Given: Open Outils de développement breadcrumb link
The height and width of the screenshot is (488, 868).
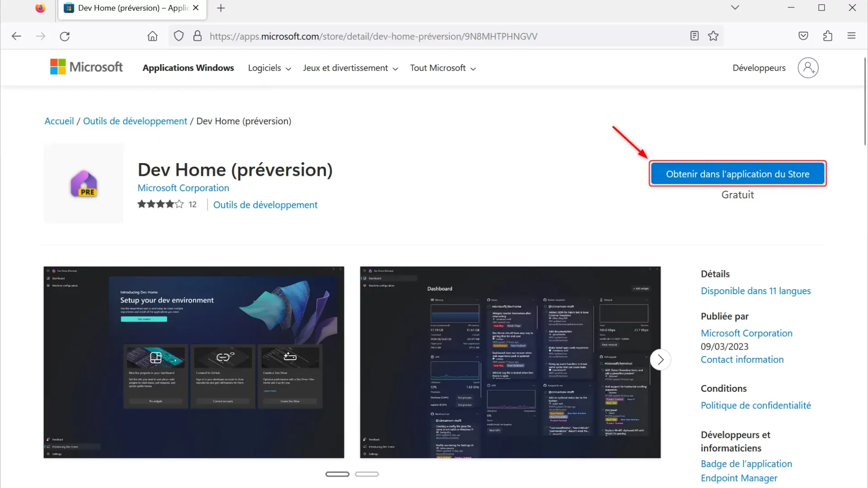Looking at the screenshot, I should point(135,121).
